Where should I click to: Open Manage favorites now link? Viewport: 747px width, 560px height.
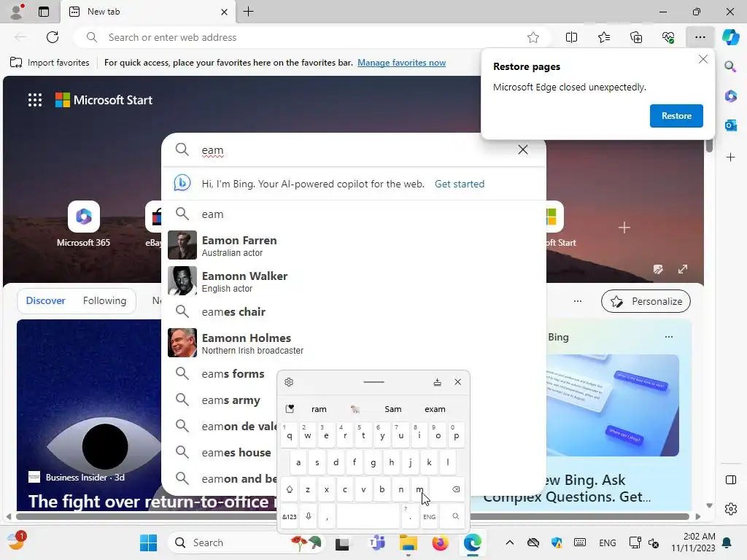[402, 63]
